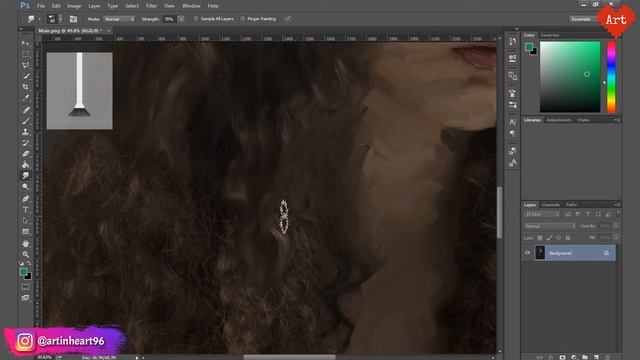The width and height of the screenshot is (640, 360).
Task: Create a new layer
Action: pos(596,357)
